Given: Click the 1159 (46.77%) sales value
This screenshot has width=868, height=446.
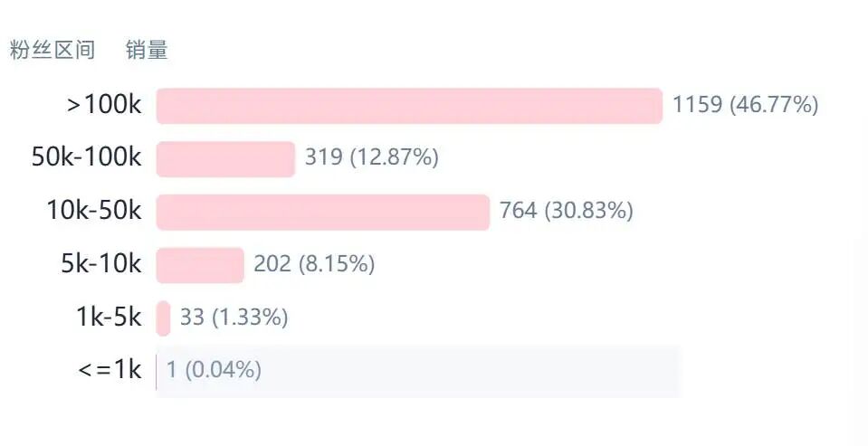Looking at the screenshot, I should [x=745, y=105].
